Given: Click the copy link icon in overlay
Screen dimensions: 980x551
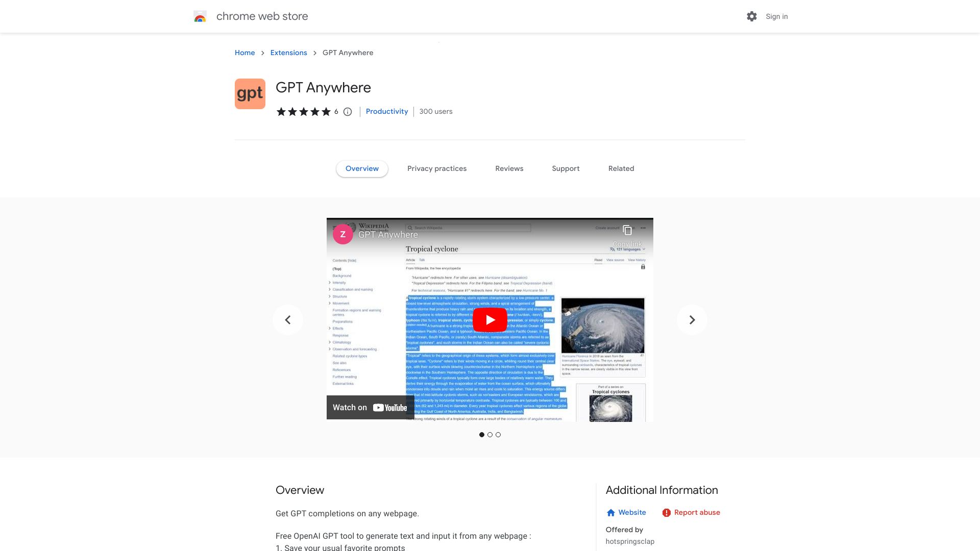Looking at the screenshot, I should (x=626, y=230).
